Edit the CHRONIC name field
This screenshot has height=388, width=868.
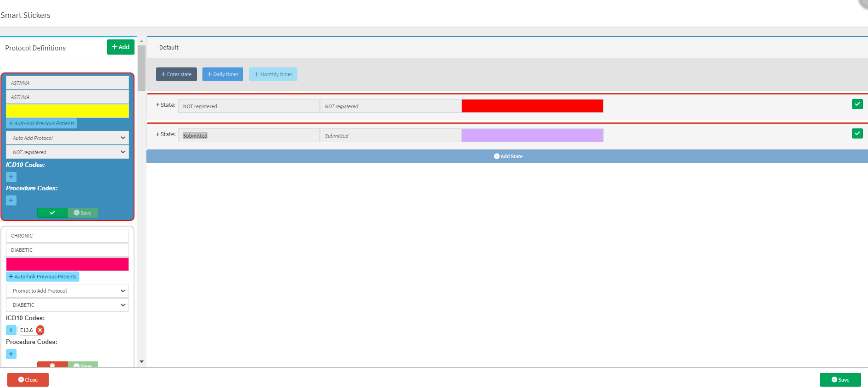coord(67,236)
